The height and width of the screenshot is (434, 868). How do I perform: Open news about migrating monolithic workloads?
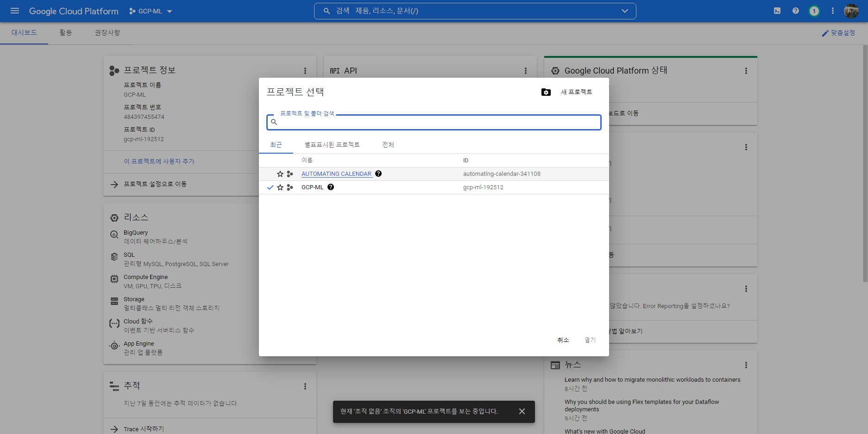pos(652,380)
